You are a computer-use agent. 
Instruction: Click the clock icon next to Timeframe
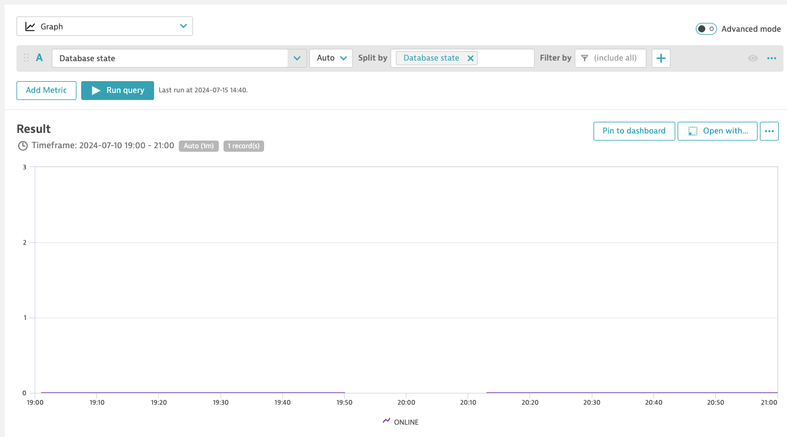(x=23, y=146)
